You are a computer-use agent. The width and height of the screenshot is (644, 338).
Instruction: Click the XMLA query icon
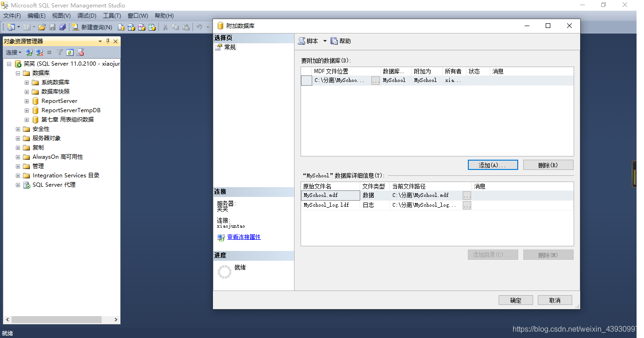point(152,27)
